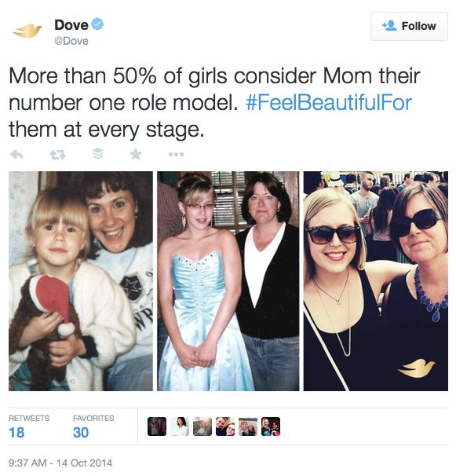The width and height of the screenshot is (456, 476).
Task: Click the Dove account name
Action: [x=71, y=25]
